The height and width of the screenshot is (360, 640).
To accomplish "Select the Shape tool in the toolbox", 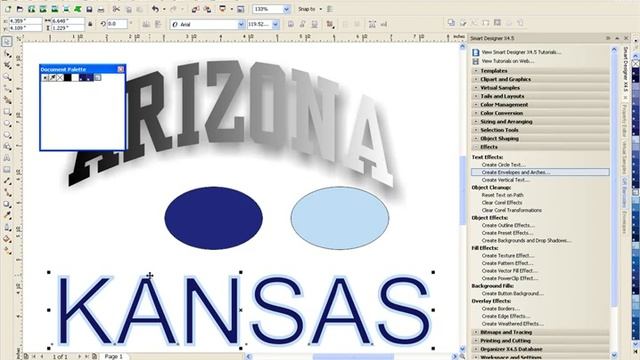I will click(x=7, y=53).
